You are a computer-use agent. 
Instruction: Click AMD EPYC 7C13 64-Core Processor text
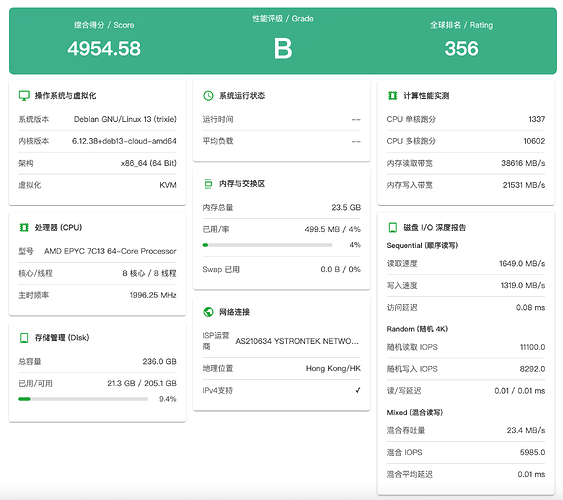point(110,251)
